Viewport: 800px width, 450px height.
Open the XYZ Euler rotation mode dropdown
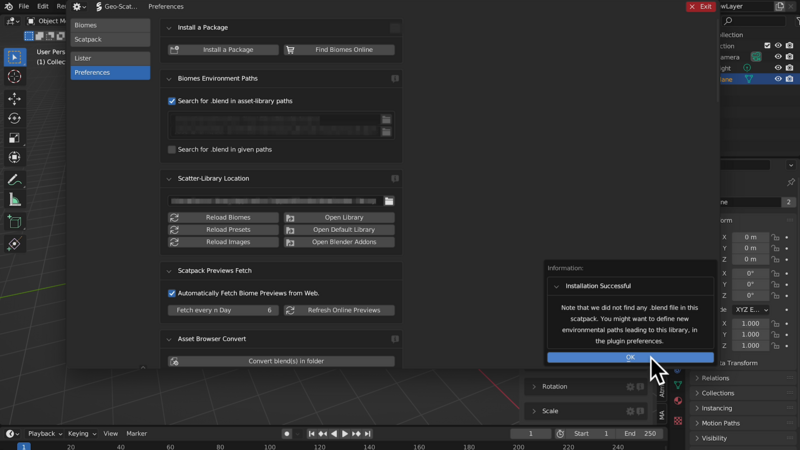tap(751, 310)
